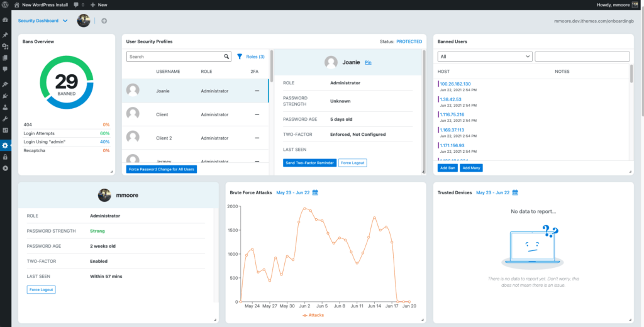Open 'New WordPress Install' site menu

[43, 4]
